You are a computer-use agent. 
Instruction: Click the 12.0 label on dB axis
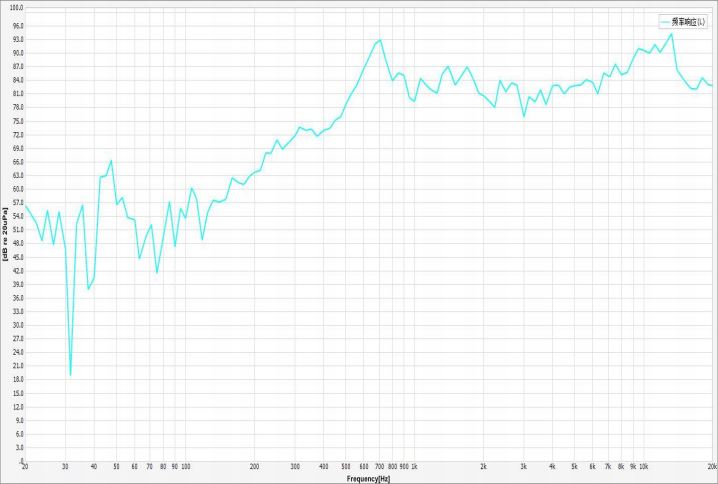pyautogui.click(x=18, y=407)
